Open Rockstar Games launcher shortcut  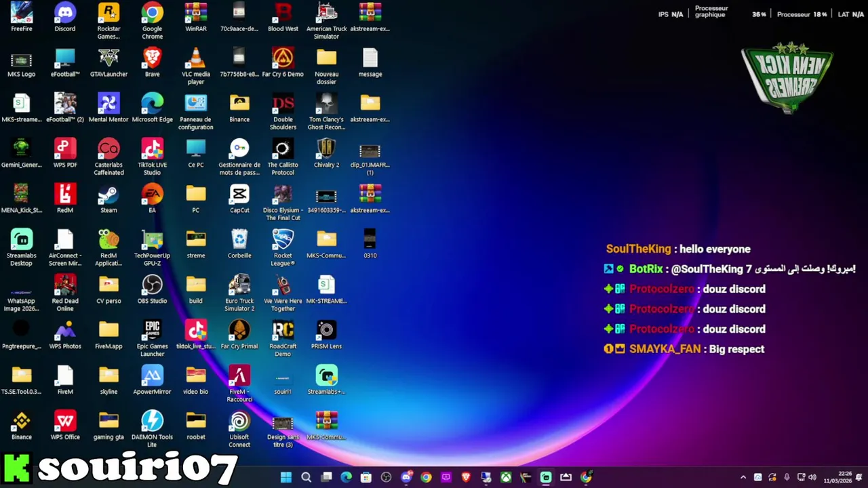click(108, 21)
